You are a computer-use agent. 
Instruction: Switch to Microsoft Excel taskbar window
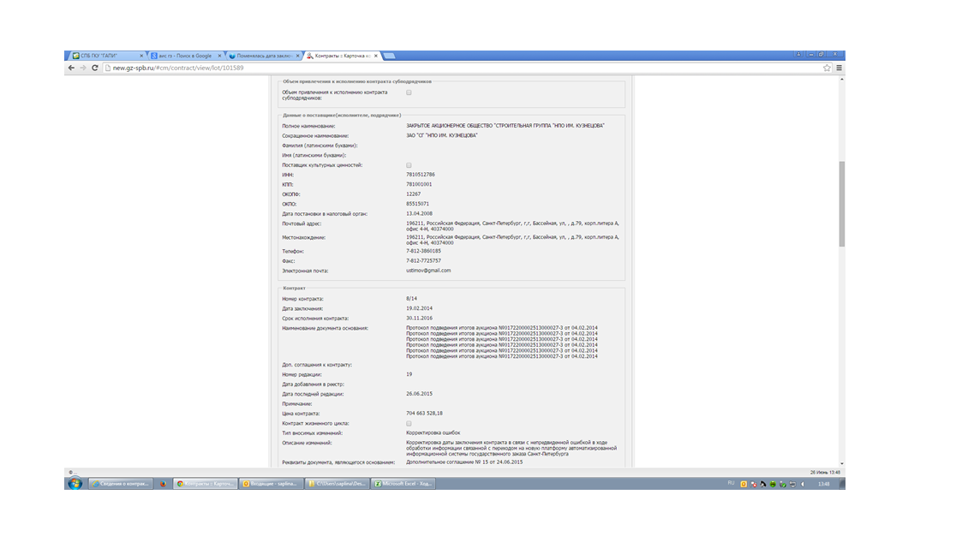tap(403, 484)
